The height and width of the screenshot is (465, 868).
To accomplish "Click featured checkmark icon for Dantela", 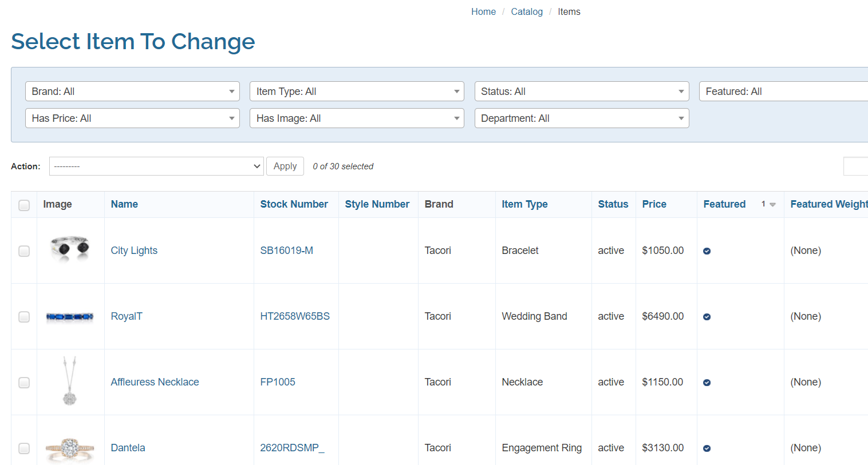I will point(707,448).
